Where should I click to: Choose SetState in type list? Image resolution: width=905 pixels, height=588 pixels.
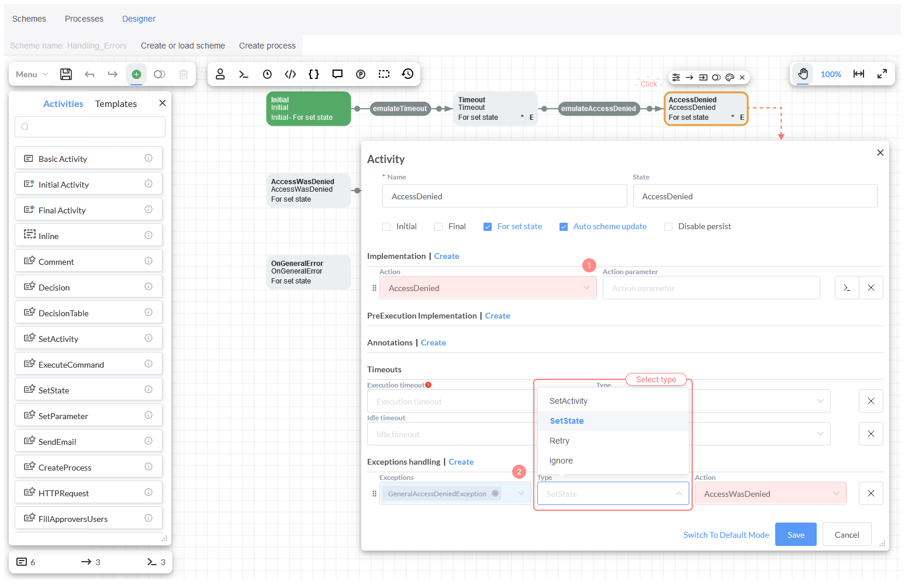pos(613,421)
